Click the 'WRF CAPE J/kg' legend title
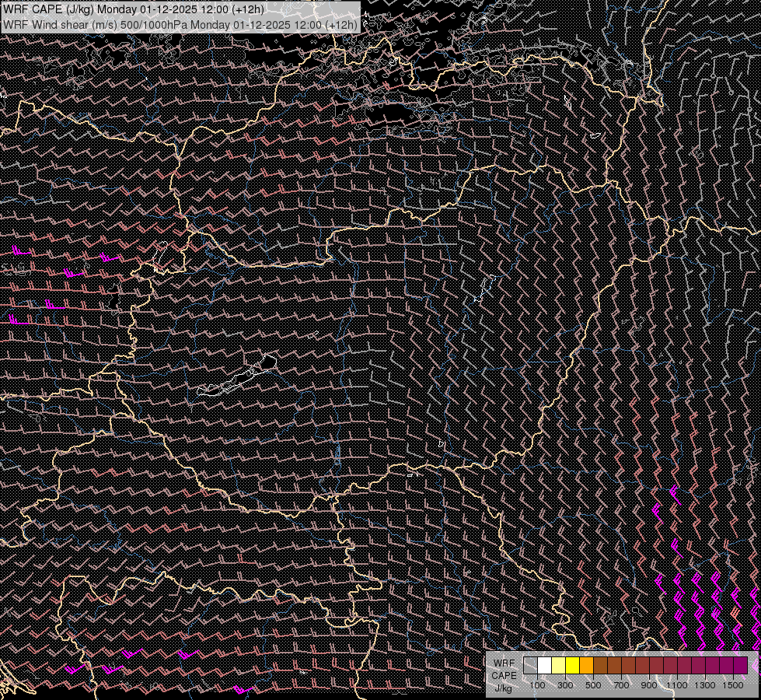Viewport: 761px width, 700px height. click(x=504, y=675)
